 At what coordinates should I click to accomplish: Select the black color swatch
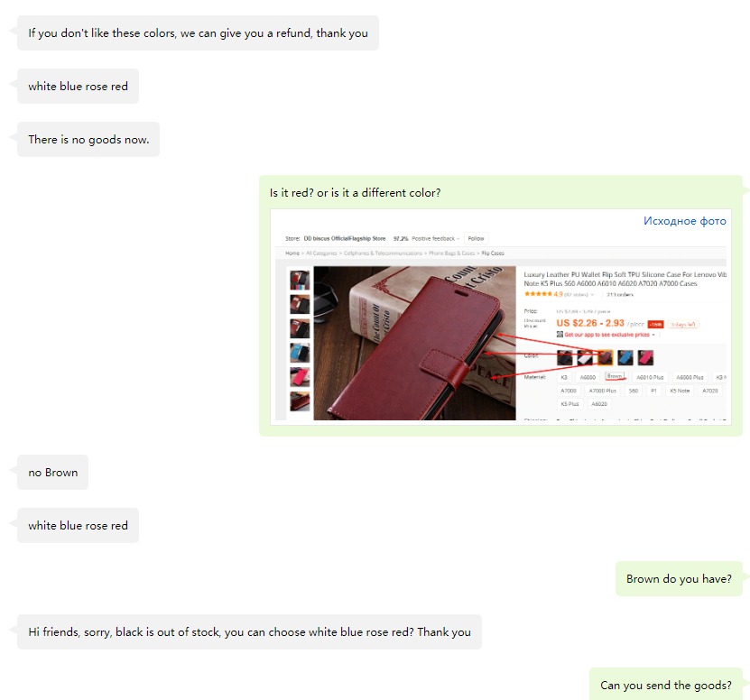(x=564, y=357)
